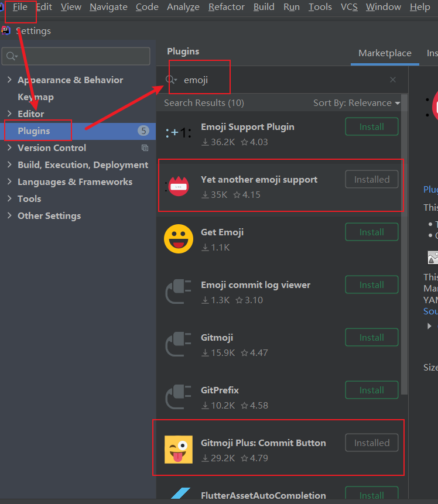Viewport: 438px width, 504px height.
Task: Expand the Version Control section
Action: [x=9, y=148]
